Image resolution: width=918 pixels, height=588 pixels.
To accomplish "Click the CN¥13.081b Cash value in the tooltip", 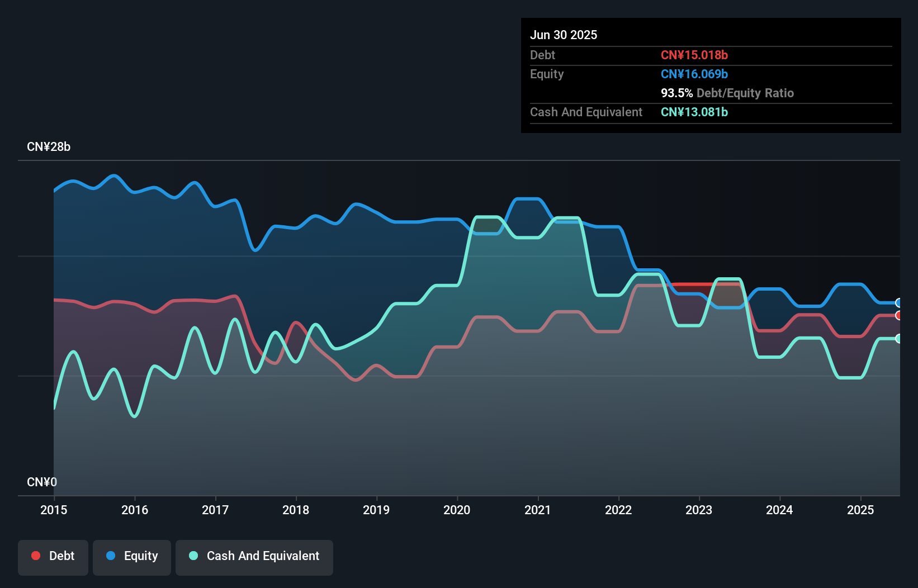I will [x=694, y=112].
